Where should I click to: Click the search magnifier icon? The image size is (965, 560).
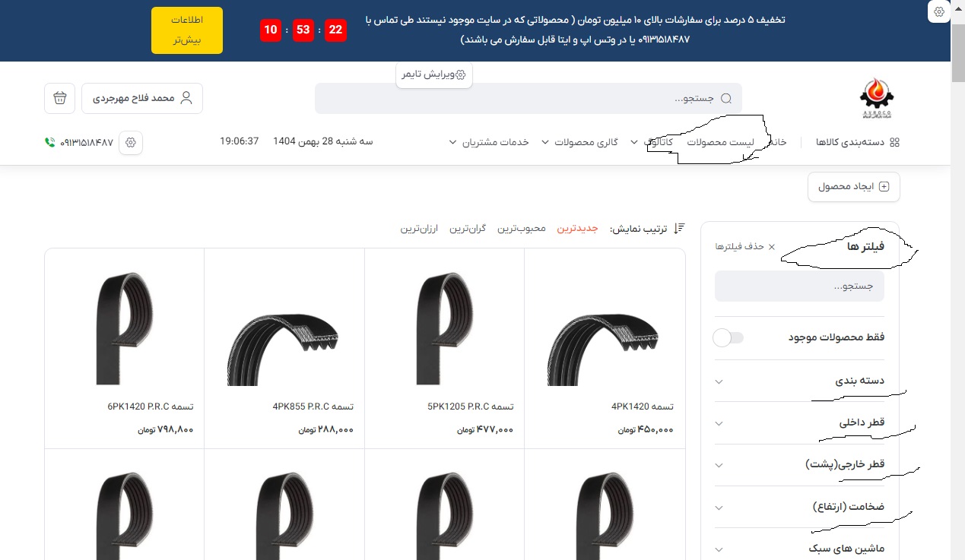pos(725,99)
